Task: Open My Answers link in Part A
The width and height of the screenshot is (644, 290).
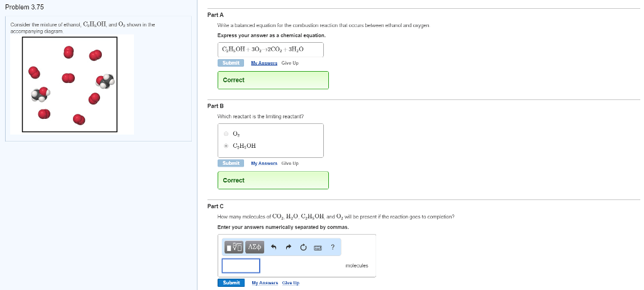Action: tap(264, 64)
